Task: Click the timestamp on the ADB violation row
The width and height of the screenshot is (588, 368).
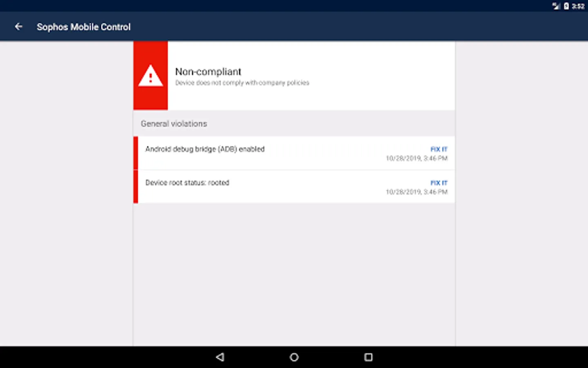Action: pos(417,158)
